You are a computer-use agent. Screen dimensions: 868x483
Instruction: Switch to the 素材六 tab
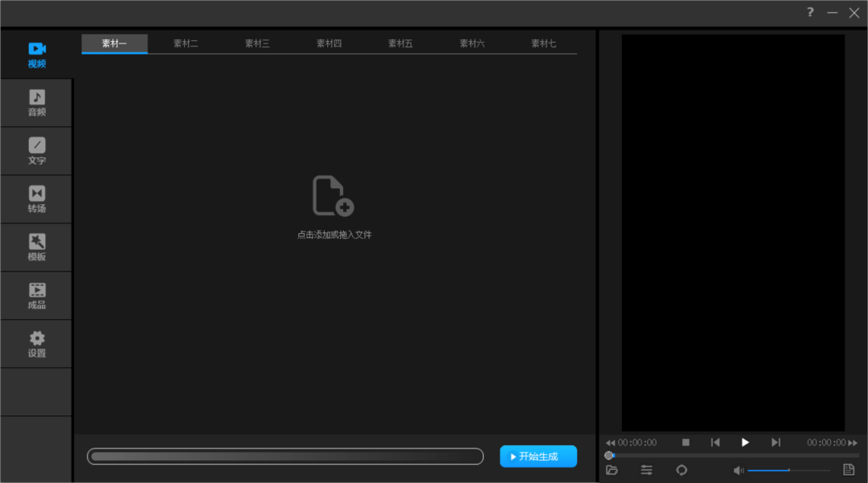pyautogui.click(x=473, y=43)
